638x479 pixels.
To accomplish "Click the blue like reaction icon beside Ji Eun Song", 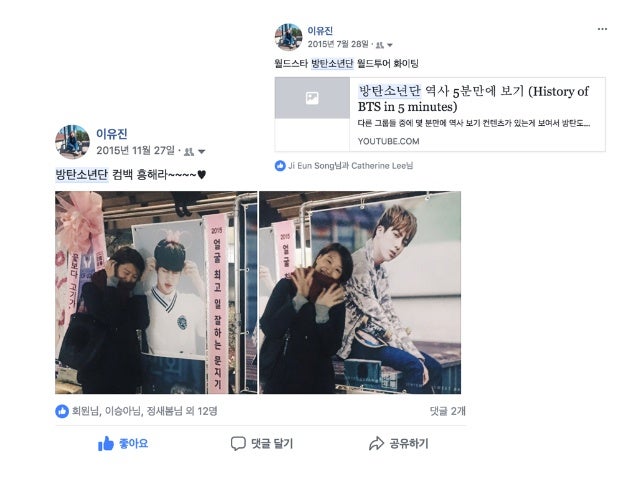I will 280,166.
